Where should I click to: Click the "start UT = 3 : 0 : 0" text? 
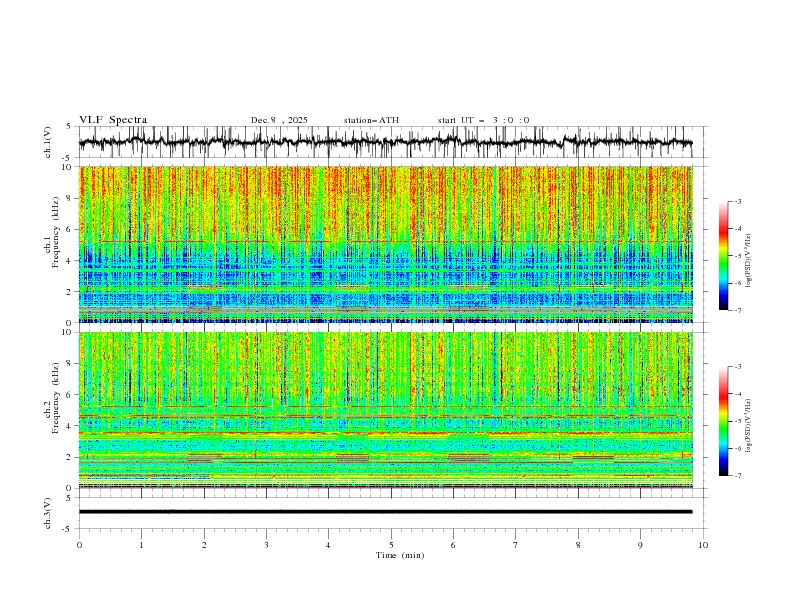coord(483,120)
